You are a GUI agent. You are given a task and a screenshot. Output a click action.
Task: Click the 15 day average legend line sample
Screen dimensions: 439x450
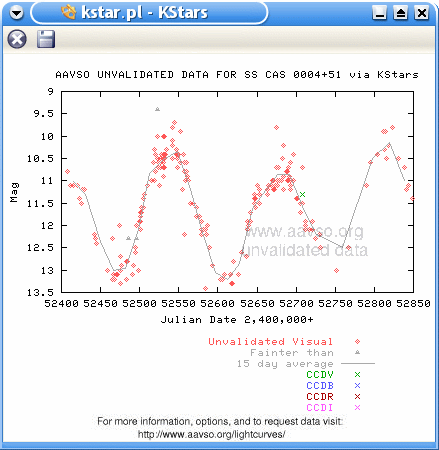[358, 363]
